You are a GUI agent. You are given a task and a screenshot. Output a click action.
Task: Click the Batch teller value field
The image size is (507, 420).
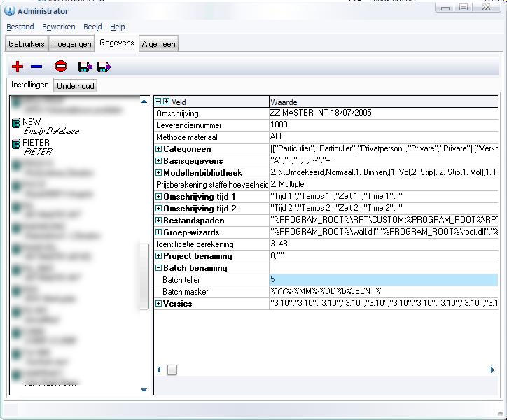pyautogui.click(x=384, y=279)
